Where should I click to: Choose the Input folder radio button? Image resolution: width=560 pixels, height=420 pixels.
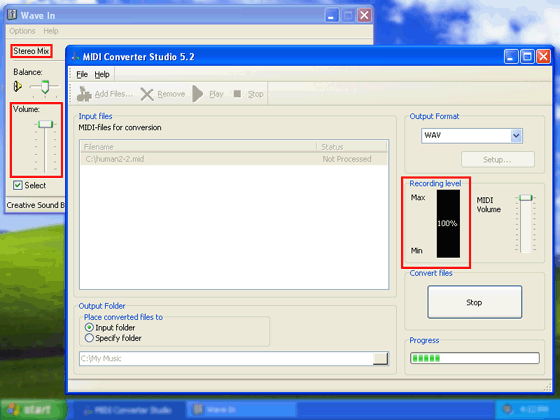89,327
